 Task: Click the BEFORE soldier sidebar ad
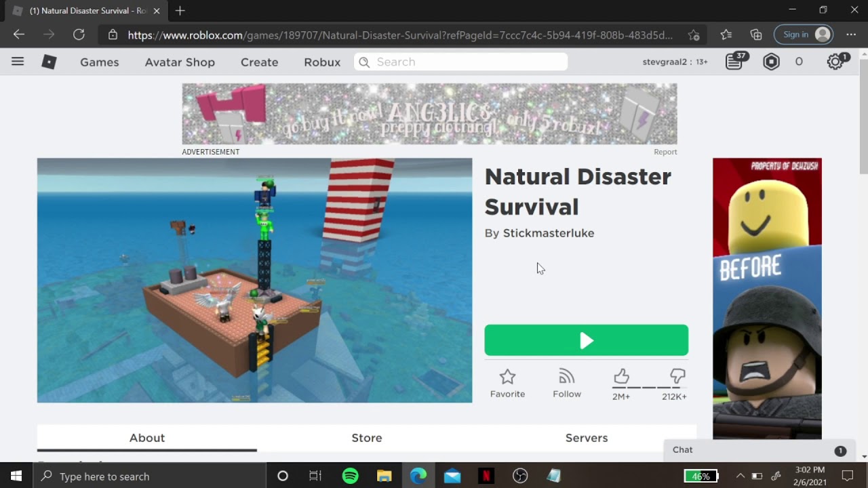pos(767,298)
